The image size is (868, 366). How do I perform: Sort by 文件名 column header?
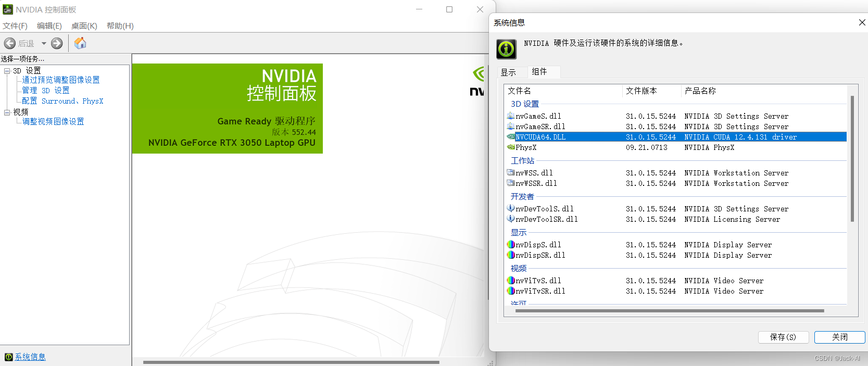pos(563,91)
